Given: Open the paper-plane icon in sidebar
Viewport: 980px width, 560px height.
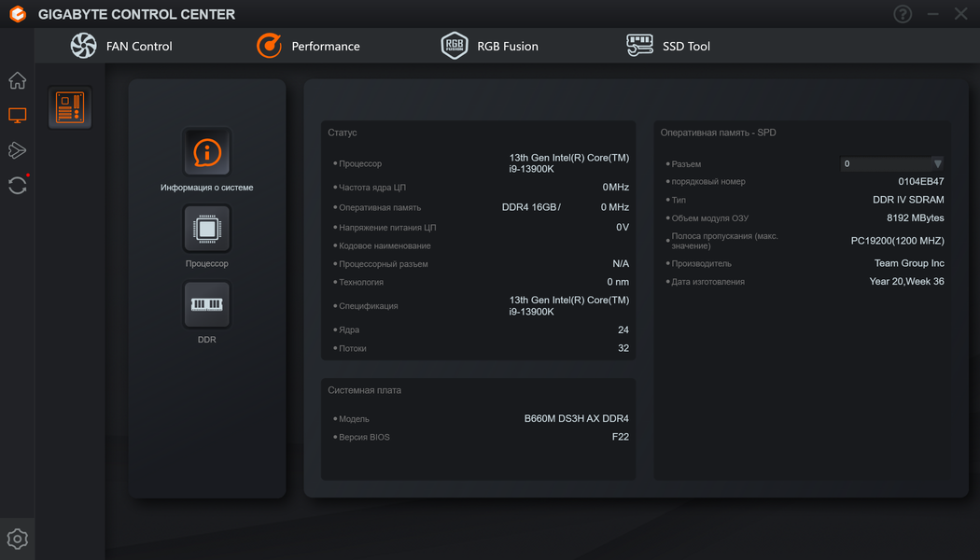Looking at the screenshot, I should (x=18, y=150).
